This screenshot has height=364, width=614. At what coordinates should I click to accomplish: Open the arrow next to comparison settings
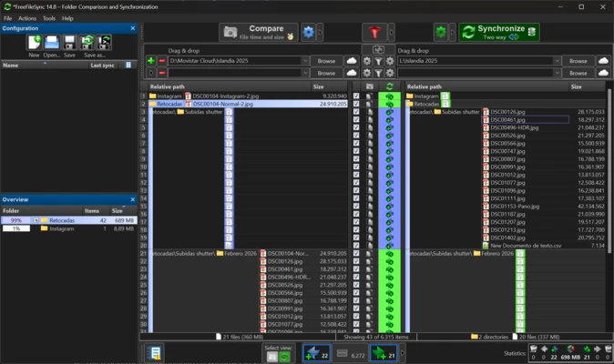[x=320, y=32]
